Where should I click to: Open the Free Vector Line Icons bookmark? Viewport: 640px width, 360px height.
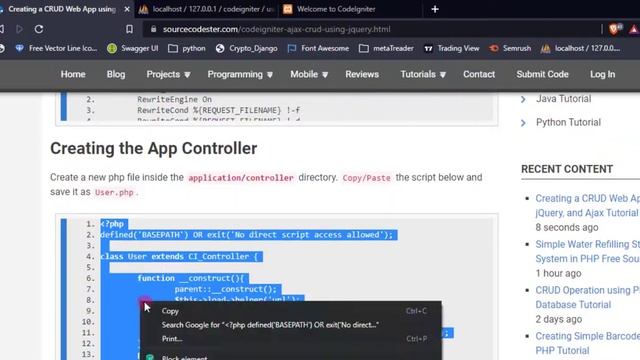pos(56,48)
